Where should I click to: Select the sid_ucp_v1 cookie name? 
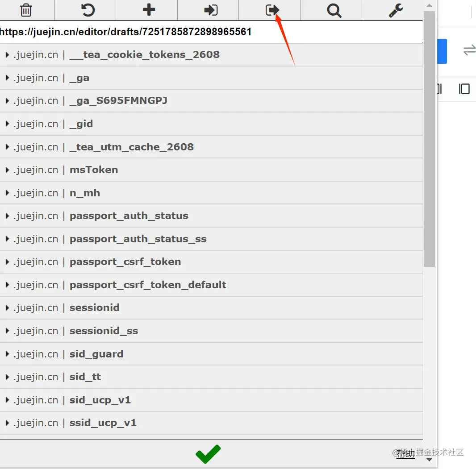(100, 400)
